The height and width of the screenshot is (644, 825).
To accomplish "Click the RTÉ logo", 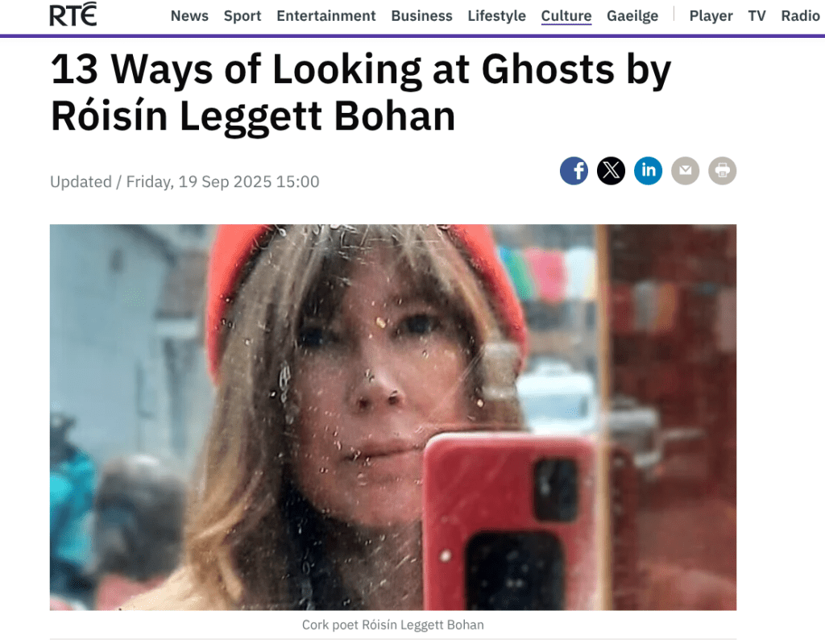I will (73, 15).
